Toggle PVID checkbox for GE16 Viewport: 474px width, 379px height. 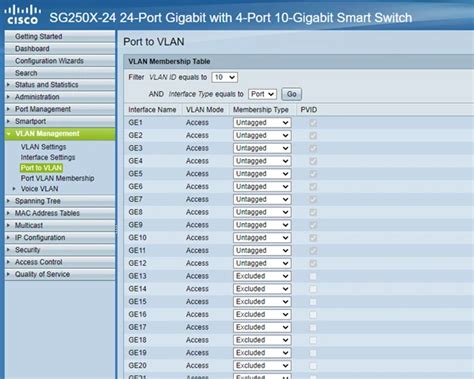[313, 315]
